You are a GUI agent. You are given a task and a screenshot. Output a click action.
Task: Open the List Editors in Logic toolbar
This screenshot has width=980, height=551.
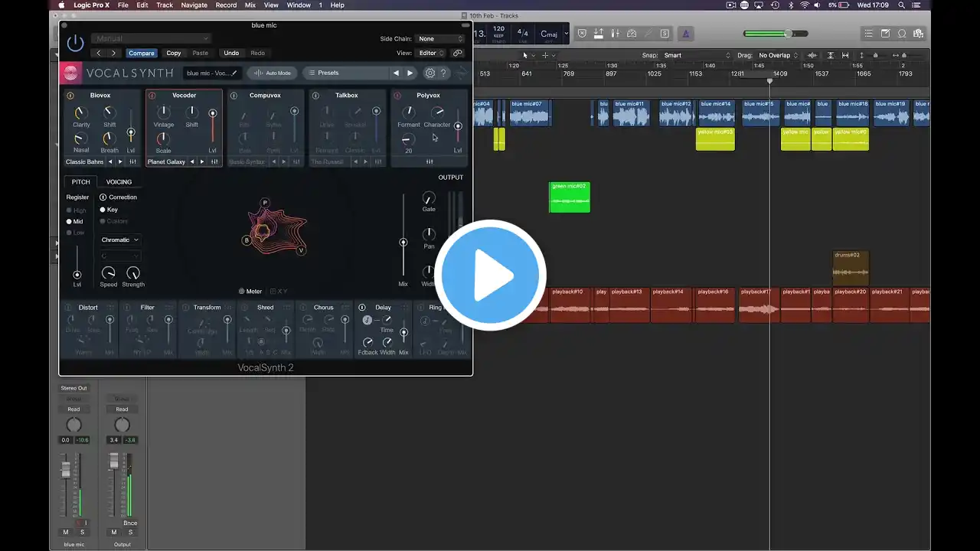(x=867, y=34)
